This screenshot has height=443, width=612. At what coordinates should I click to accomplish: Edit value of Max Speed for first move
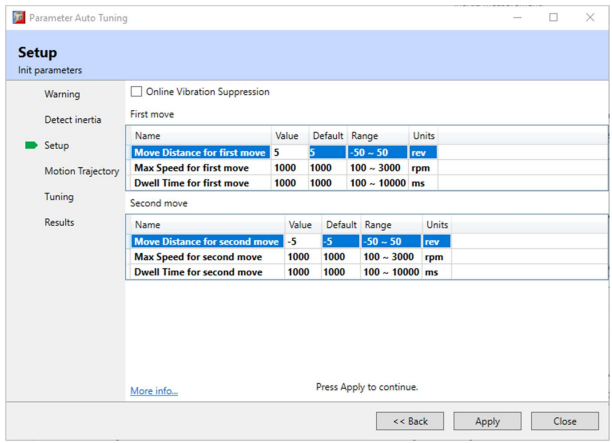coord(290,168)
